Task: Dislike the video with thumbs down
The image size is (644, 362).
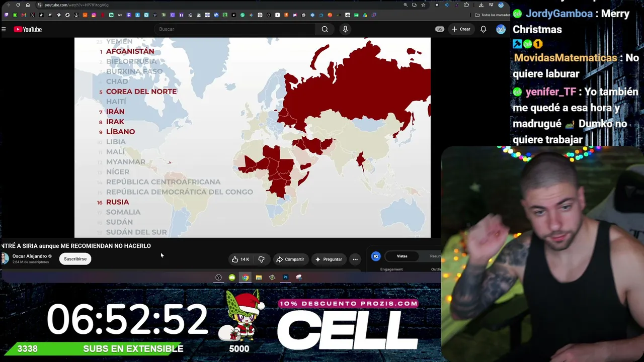Action: click(261, 259)
